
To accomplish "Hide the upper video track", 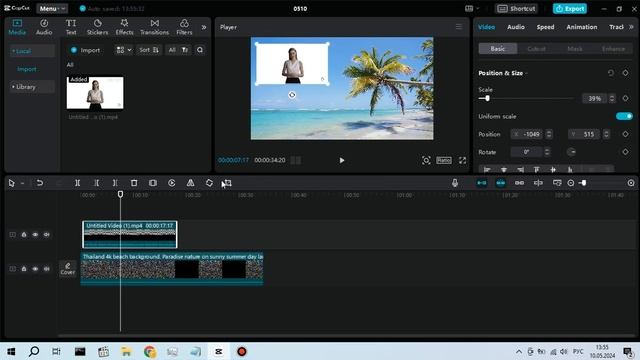I will (x=35, y=235).
